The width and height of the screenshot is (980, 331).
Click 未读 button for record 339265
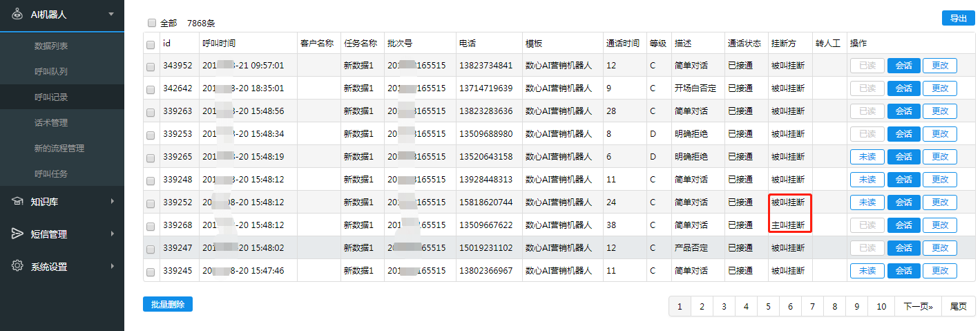pos(867,157)
